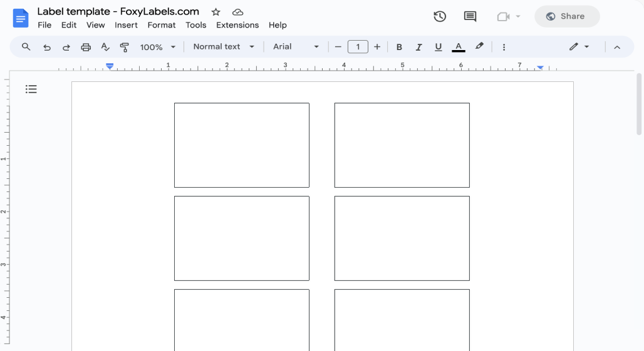Toggle bold formatting
The height and width of the screenshot is (351, 644).
(x=399, y=47)
